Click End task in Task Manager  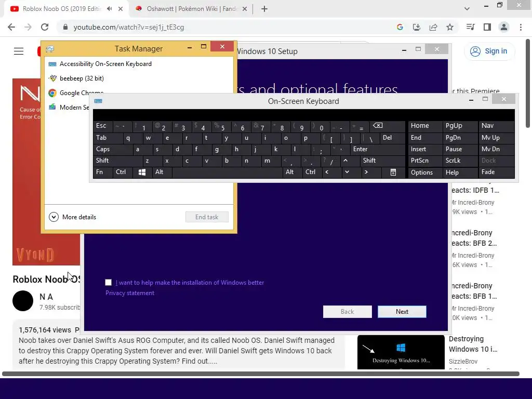(x=207, y=217)
